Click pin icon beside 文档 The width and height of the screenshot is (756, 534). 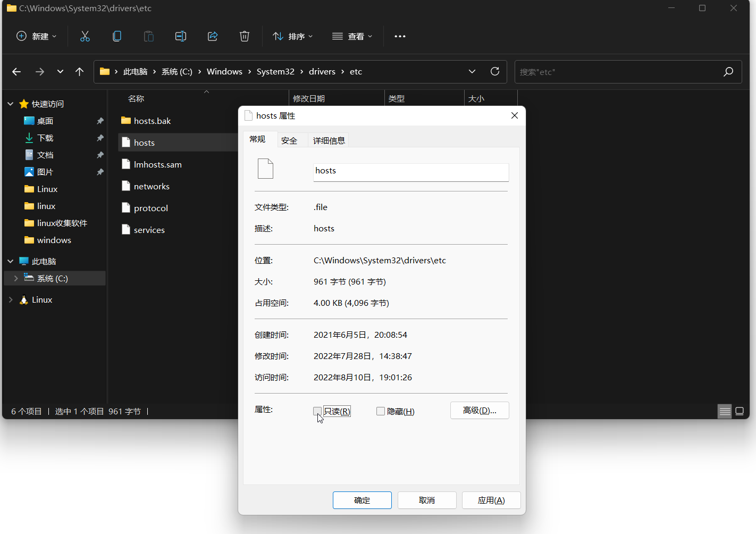(x=100, y=155)
